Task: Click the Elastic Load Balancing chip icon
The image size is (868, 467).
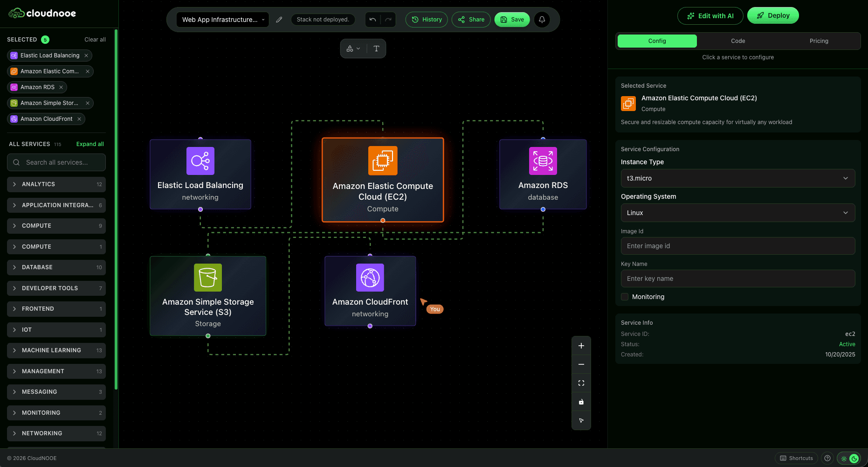Action: point(14,56)
